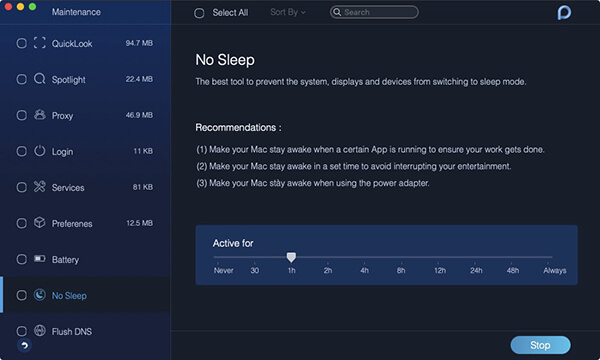
Task: Open the Services tools icon
Action: 39,187
